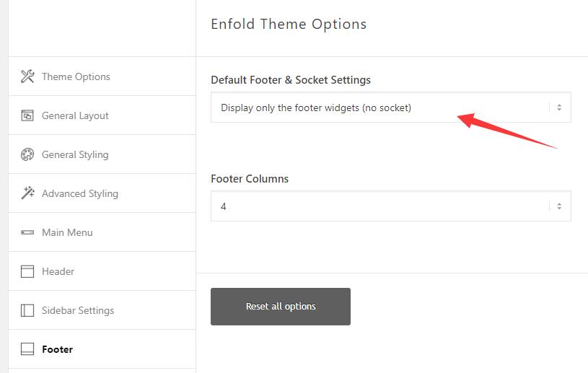Click the Theme Options wrench icon
The image size is (588, 373).
[27, 76]
